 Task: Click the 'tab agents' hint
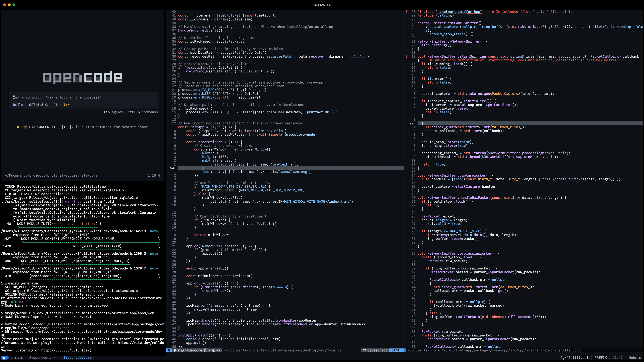(114, 112)
